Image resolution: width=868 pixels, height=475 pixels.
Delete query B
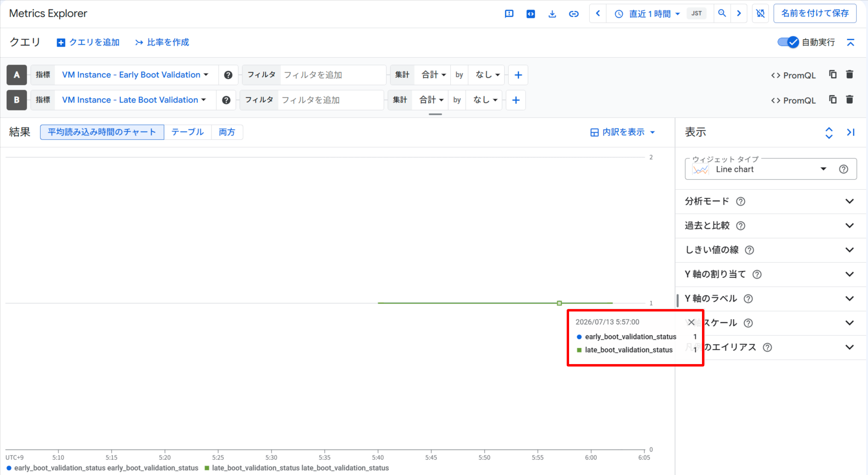point(850,100)
